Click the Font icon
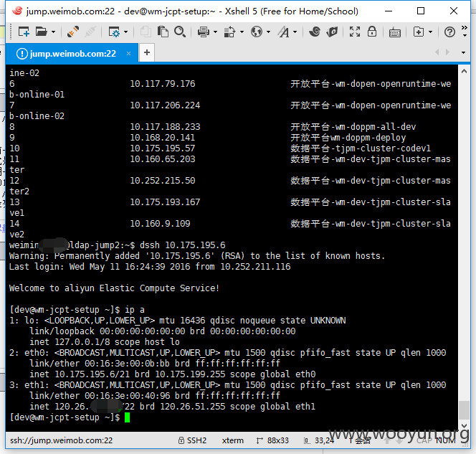476x454 pixels. tap(284, 32)
